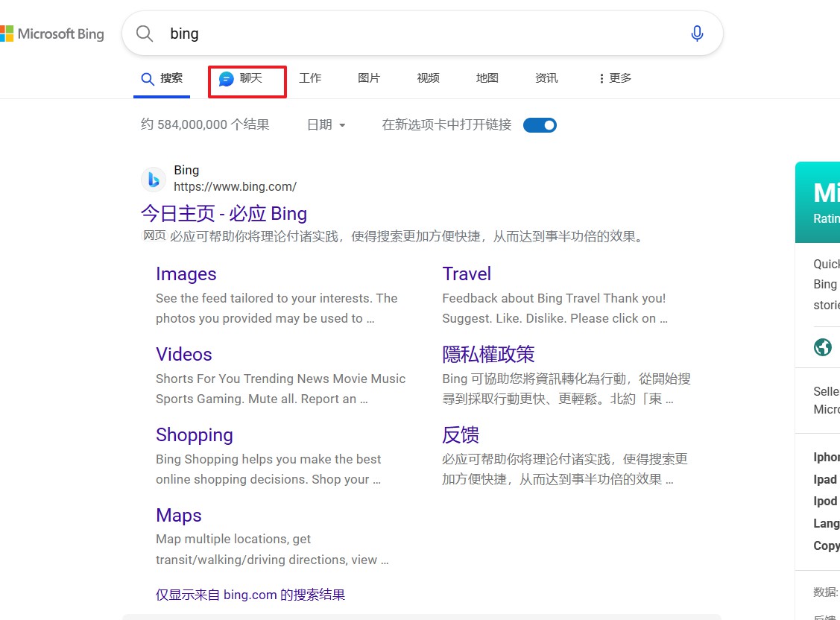840x620 pixels.
Task: Open the 日期 filter dropdown
Action: [326, 125]
